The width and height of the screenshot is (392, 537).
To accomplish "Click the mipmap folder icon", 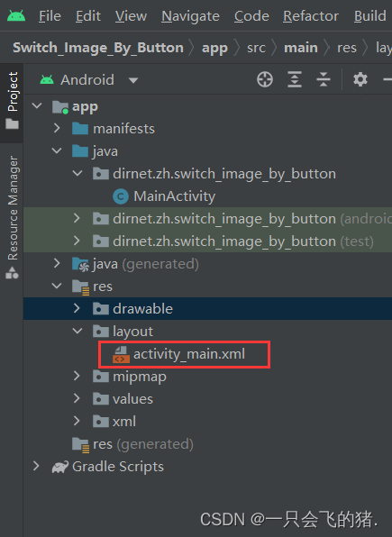I will click(101, 377).
